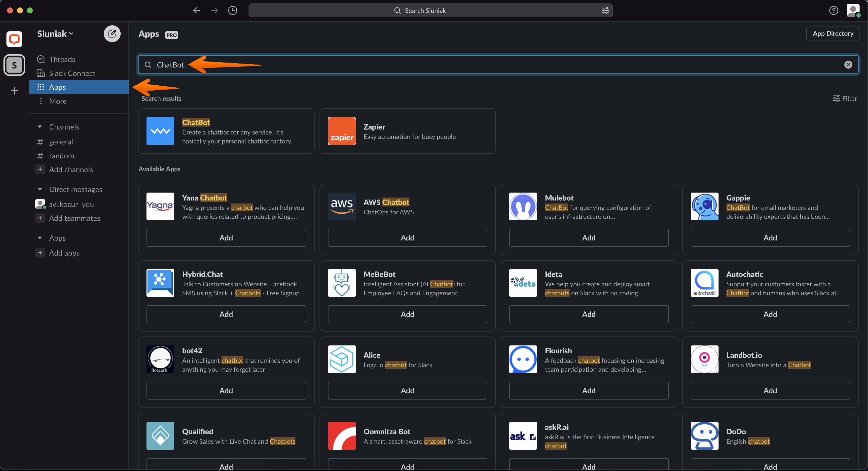Click the Gappie app logo
This screenshot has width=868, height=471.
[704, 206]
